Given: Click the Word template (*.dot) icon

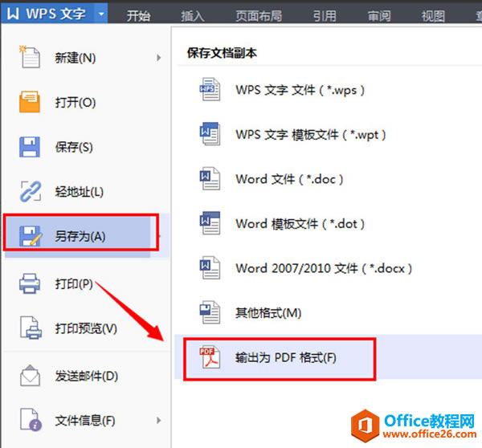Looking at the screenshot, I should point(210,222).
